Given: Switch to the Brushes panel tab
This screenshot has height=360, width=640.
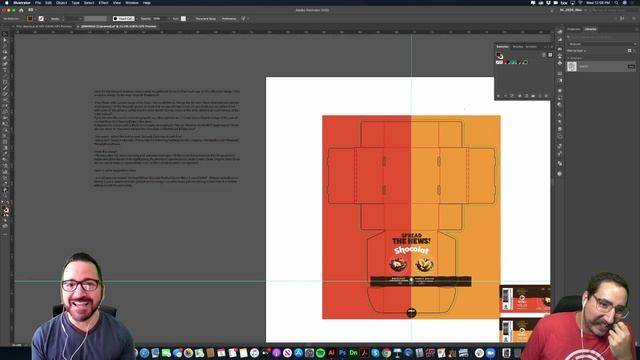Looking at the screenshot, I should pyautogui.click(x=518, y=47).
